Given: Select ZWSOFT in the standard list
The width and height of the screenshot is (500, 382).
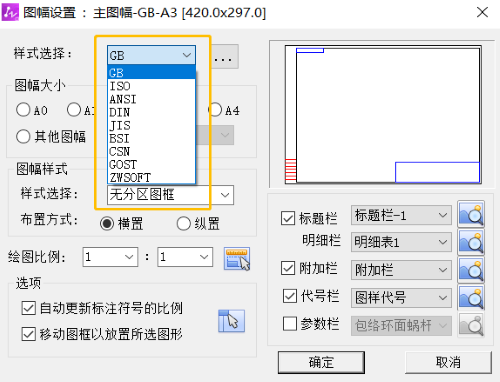Looking at the screenshot, I should (151, 177).
